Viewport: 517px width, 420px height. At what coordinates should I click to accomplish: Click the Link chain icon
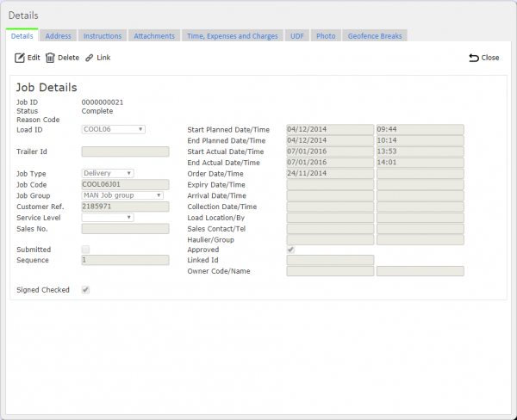click(x=89, y=58)
